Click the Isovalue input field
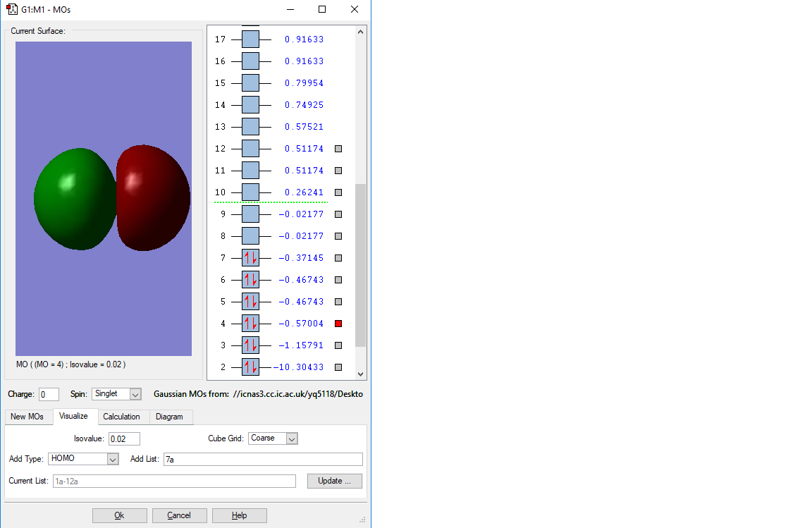Image resolution: width=812 pixels, height=528 pixels. (124, 439)
